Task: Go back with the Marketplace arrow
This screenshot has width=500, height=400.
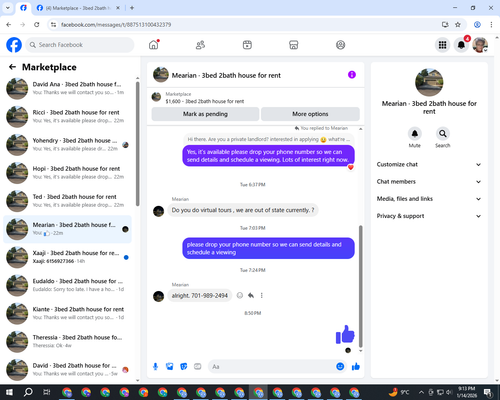Action: tap(12, 67)
